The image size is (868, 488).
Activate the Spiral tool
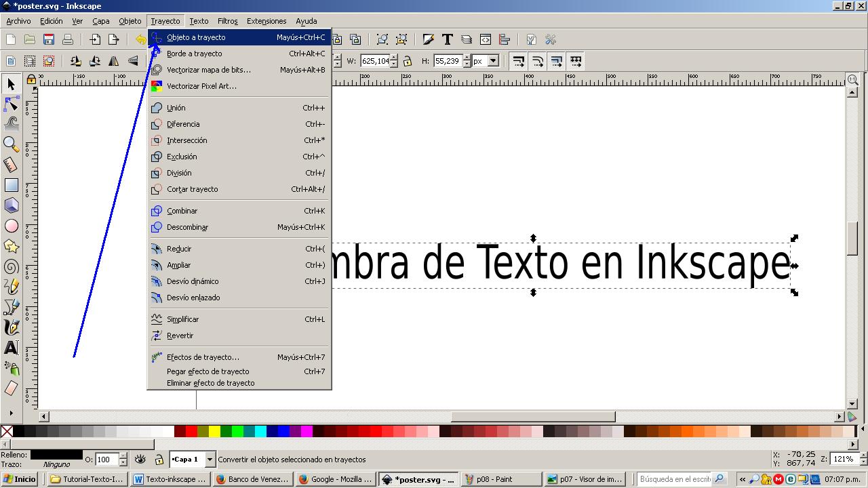pos(11,266)
